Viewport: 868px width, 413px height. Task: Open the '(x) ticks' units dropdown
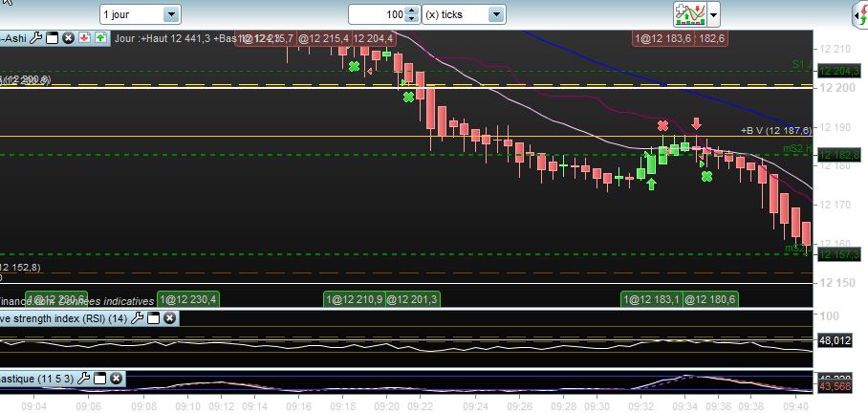(x=464, y=14)
